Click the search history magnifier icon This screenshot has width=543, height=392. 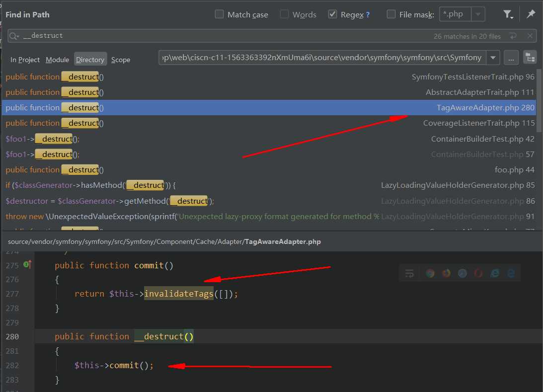14,36
